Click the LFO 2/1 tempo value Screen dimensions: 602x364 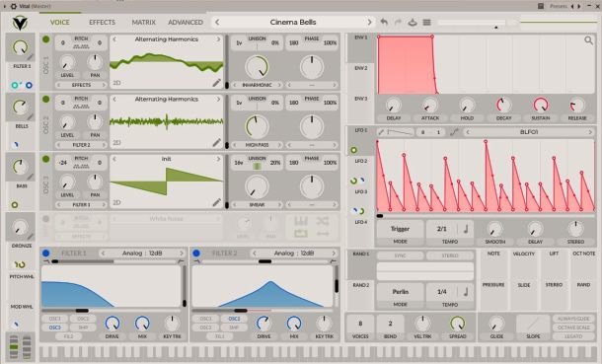coord(442,229)
